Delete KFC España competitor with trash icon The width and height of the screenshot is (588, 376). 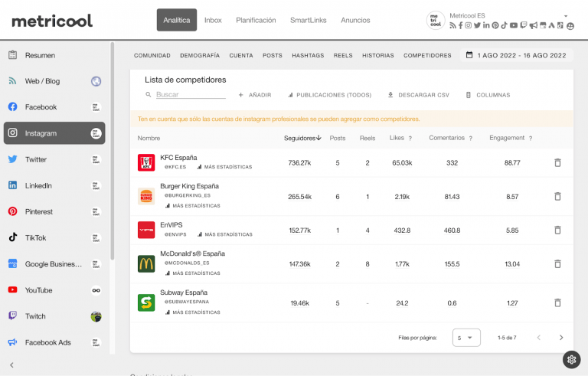coord(557,162)
